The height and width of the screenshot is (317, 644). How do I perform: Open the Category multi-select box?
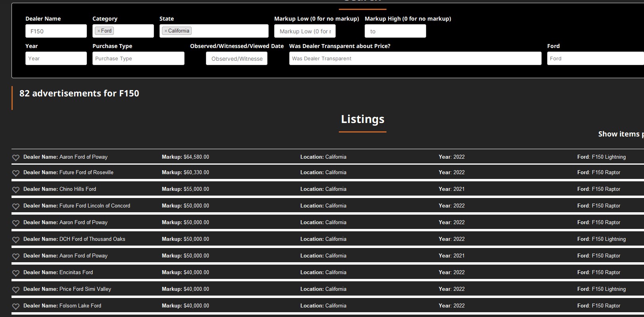123,31
